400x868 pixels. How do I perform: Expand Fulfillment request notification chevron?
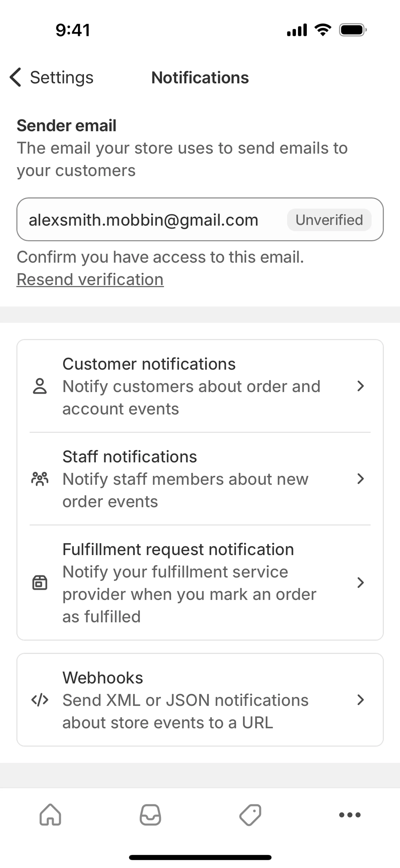(360, 583)
